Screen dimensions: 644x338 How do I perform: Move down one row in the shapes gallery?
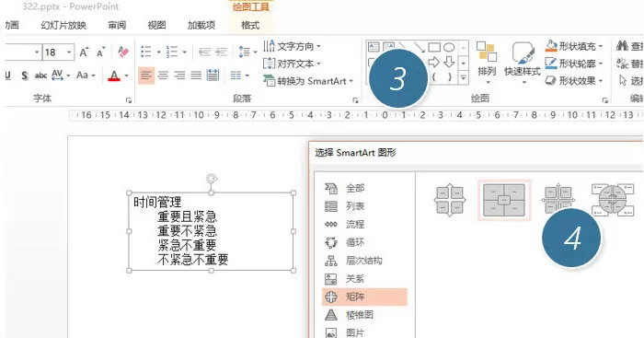point(464,63)
